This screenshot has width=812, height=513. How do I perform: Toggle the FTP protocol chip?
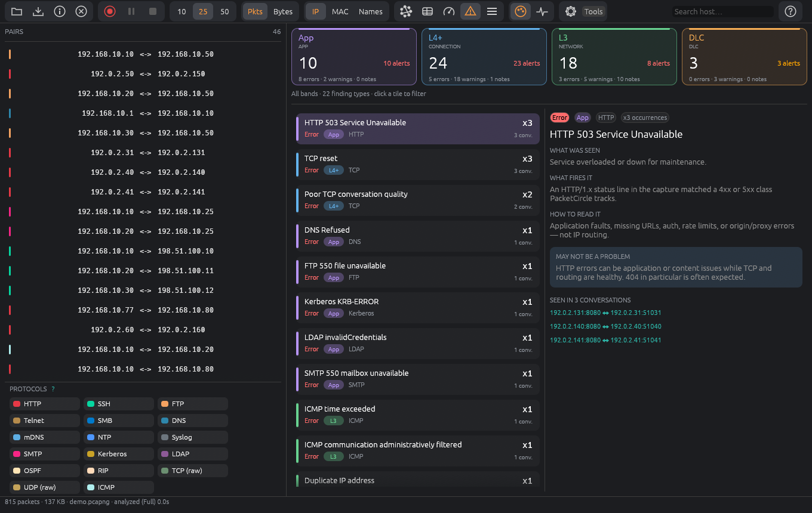193,404
